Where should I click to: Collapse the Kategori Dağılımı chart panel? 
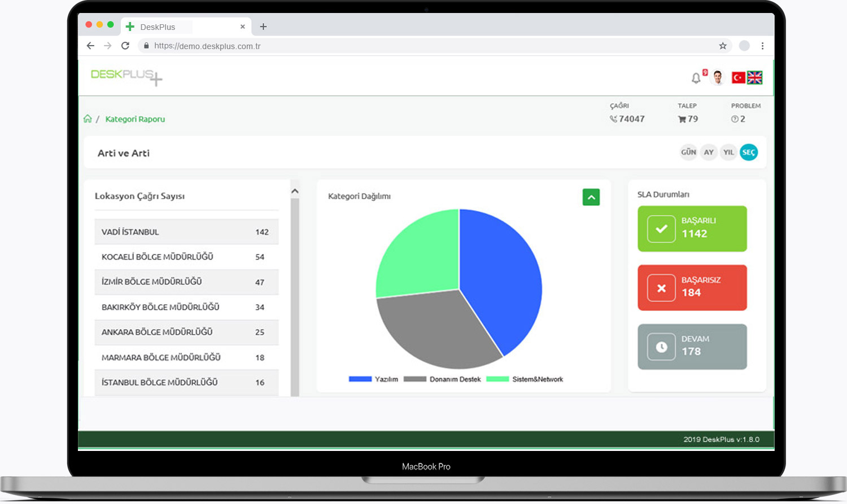tap(591, 197)
